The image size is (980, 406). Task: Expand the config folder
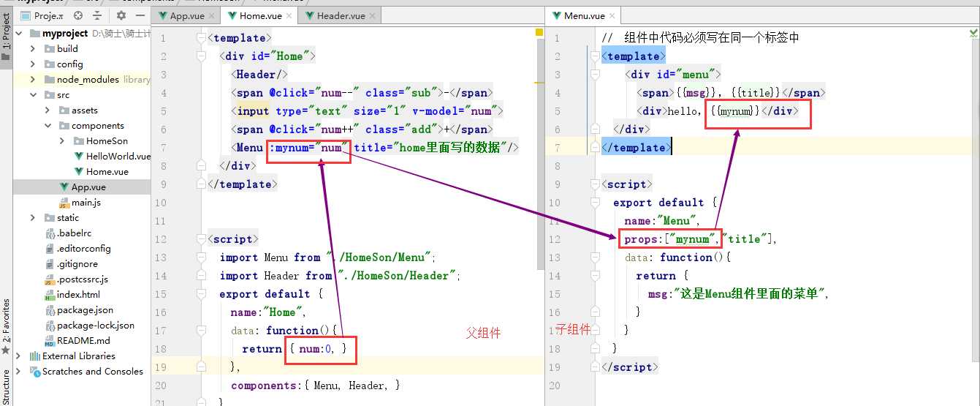(x=33, y=64)
